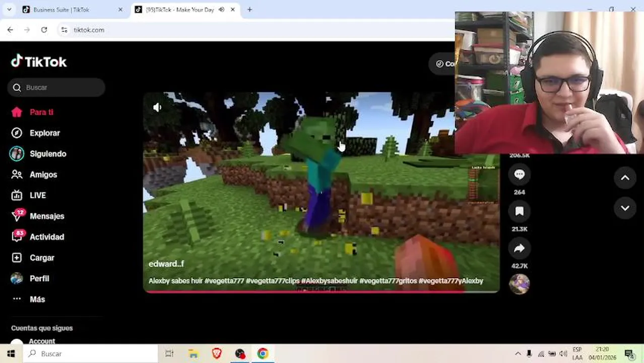
Task: Open the Cargar upload page
Action: point(33,258)
